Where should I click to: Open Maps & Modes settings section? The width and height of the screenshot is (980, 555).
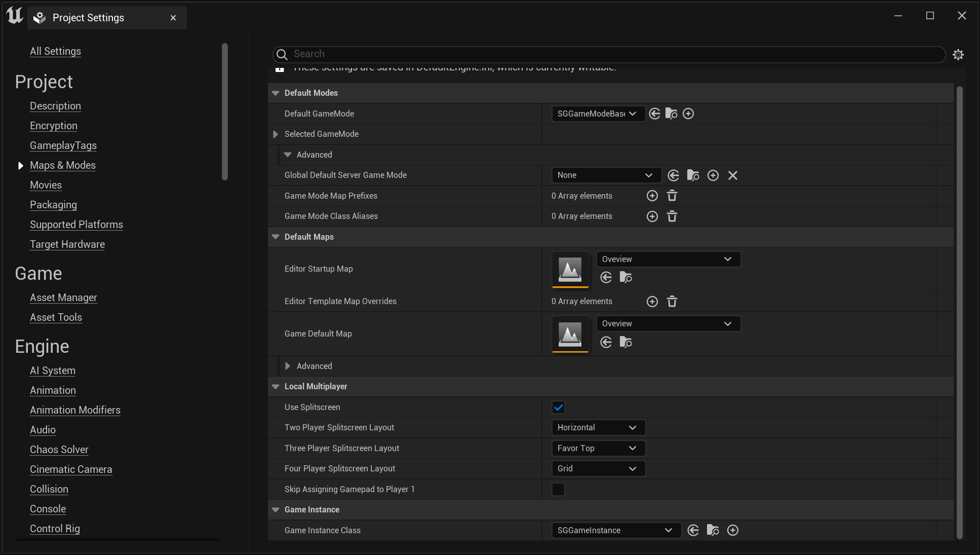(x=63, y=165)
